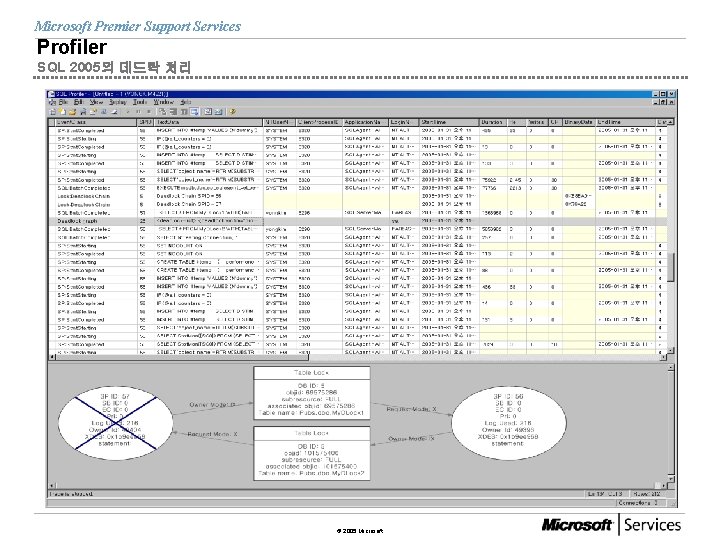The width and height of the screenshot is (720, 540).
Task: Open the Tools menu
Action: click(140, 102)
